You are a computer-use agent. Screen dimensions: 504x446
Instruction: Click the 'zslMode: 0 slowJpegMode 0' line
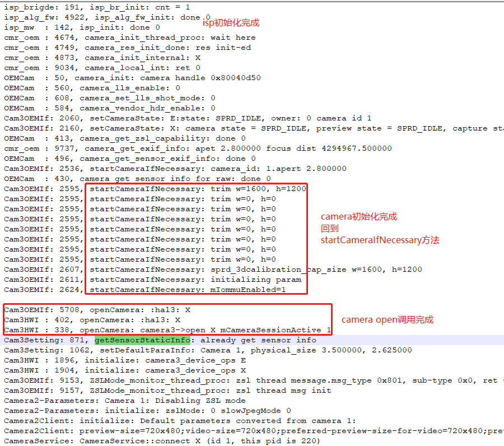click(x=147, y=411)
